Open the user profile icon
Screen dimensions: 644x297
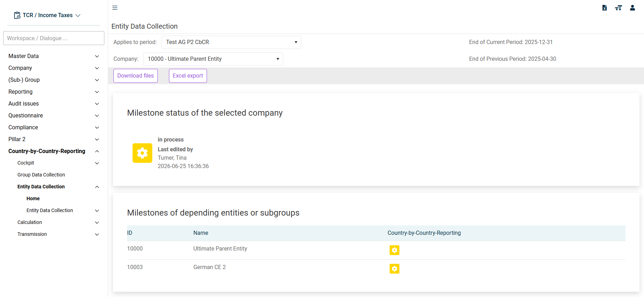632,8
